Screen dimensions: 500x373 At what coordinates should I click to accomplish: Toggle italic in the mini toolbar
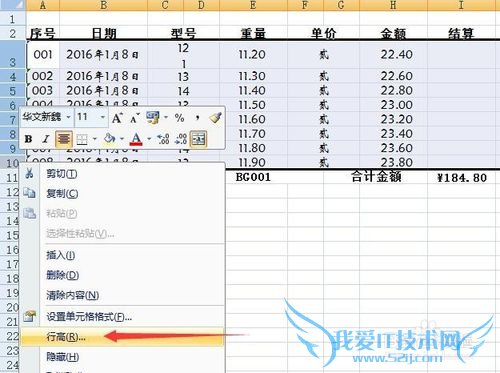[x=46, y=139]
